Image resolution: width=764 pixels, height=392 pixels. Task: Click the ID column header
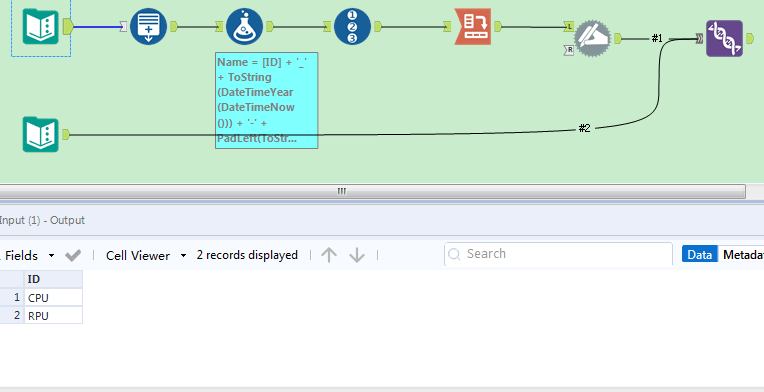point(53,279)
